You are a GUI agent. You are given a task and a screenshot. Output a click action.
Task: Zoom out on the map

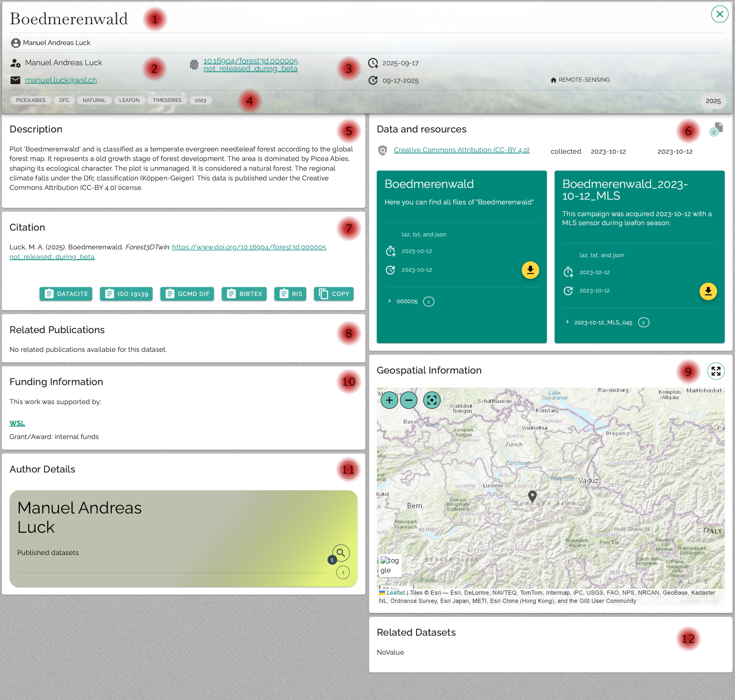(408, 400)
